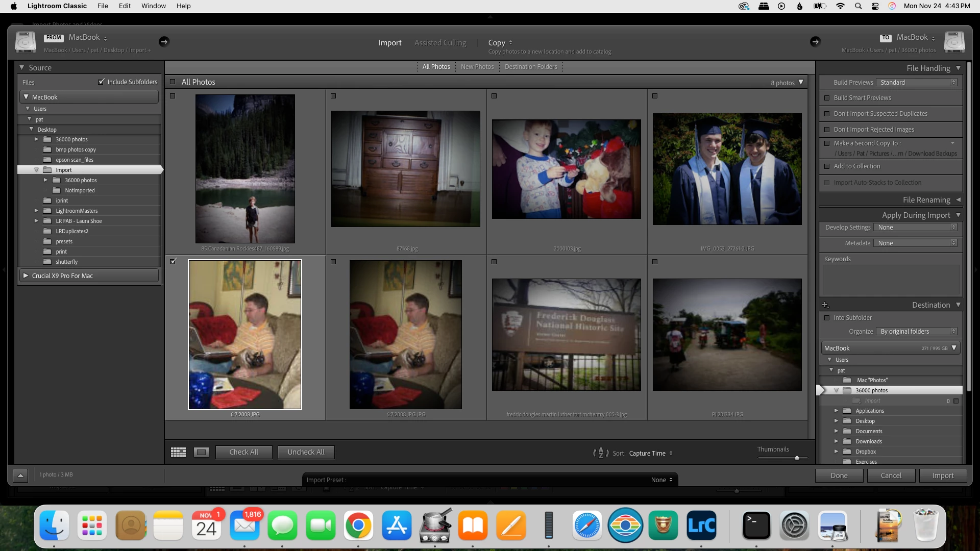Enable Build Smart Previews
980x551 pixels.
coord(827,98)
